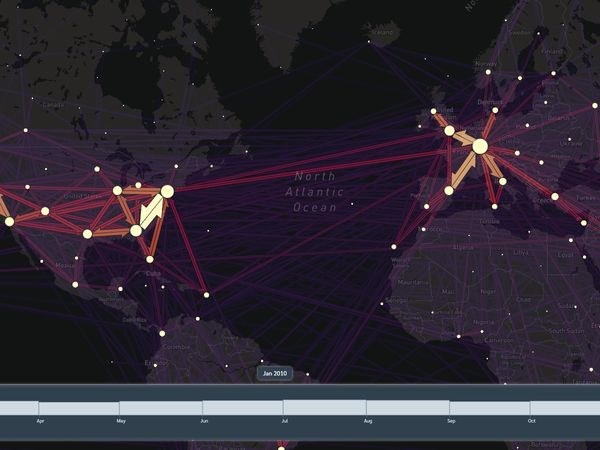Click the large node in the southeastern US
600x450 pixels.
tap(136, 231)
